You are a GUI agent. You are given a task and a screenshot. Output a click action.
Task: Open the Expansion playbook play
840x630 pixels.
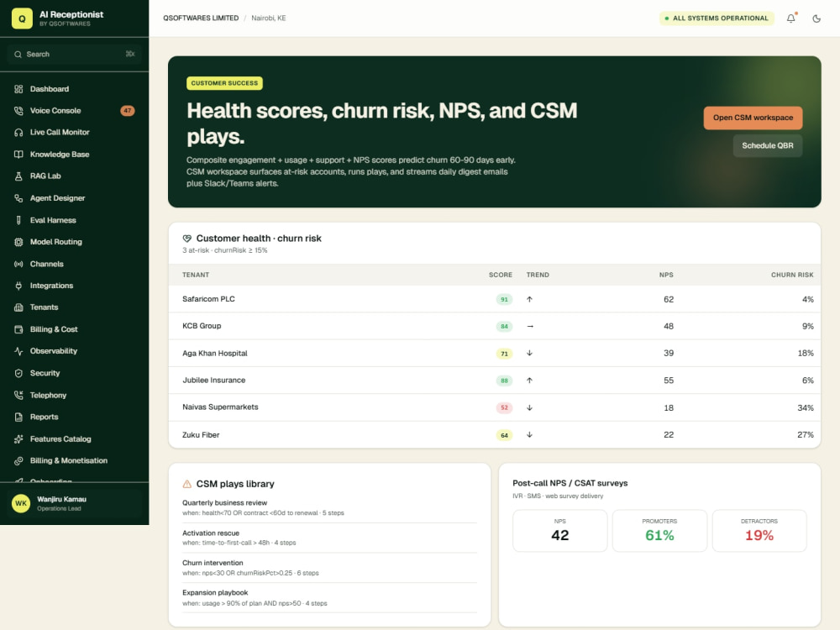[329, 598]
